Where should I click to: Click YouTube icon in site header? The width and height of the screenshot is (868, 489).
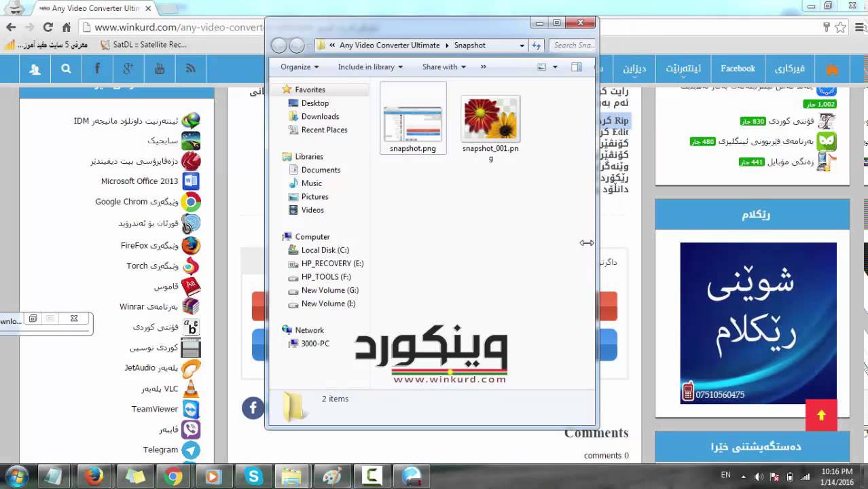160,69
